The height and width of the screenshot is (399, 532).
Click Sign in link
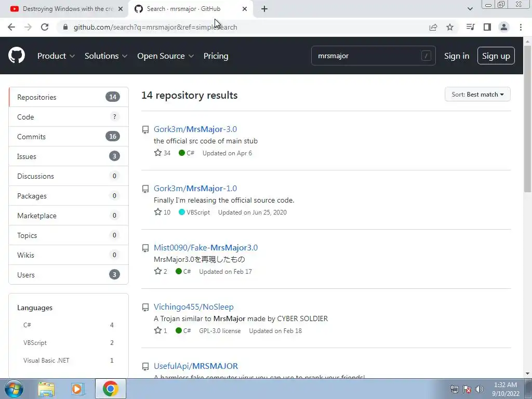coord(457,56)
